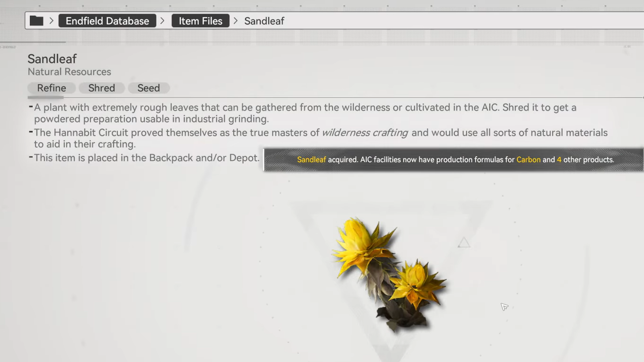This screenshot has width=644, height=362.
Task: Go back to Item Files breadcrumb
Action: tap(200, 21)
